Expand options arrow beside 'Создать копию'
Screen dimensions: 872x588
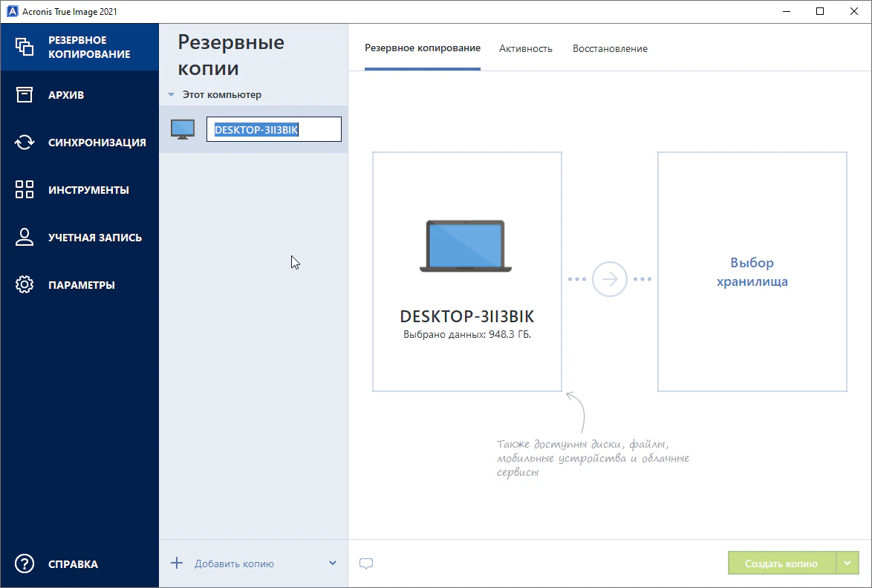[x=847, y=563]
